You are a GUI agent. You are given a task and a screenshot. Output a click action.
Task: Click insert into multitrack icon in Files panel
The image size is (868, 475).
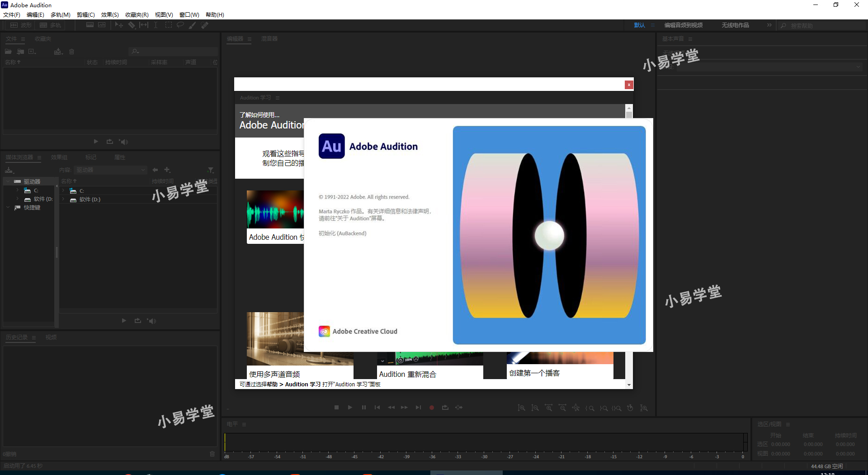58,52
